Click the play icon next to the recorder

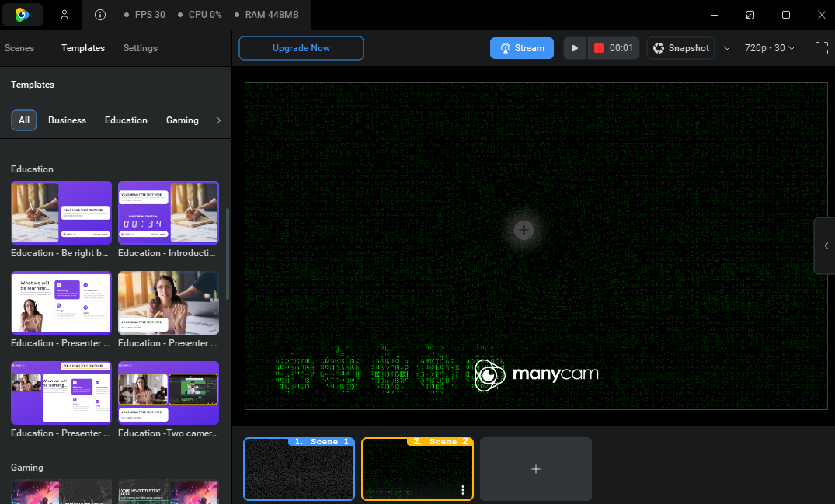coord(574,47)
